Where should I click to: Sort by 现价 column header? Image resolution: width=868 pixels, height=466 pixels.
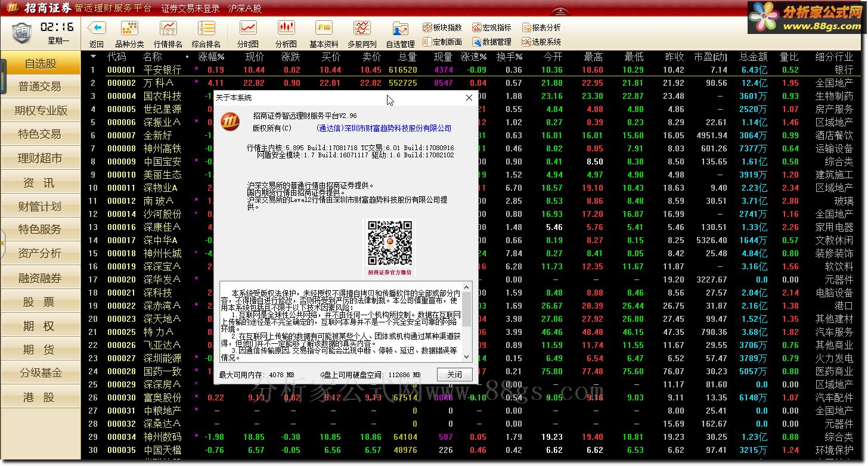click(x=255, y=57)
